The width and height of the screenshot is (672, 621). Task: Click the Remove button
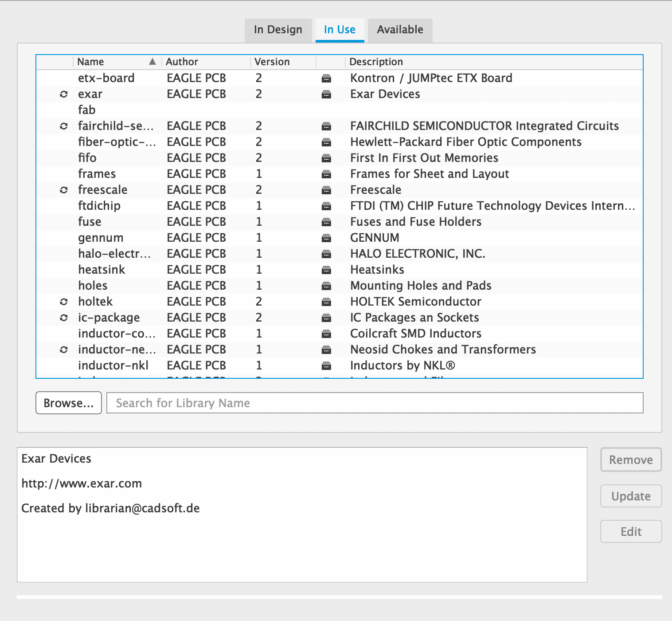pos(631,460)
